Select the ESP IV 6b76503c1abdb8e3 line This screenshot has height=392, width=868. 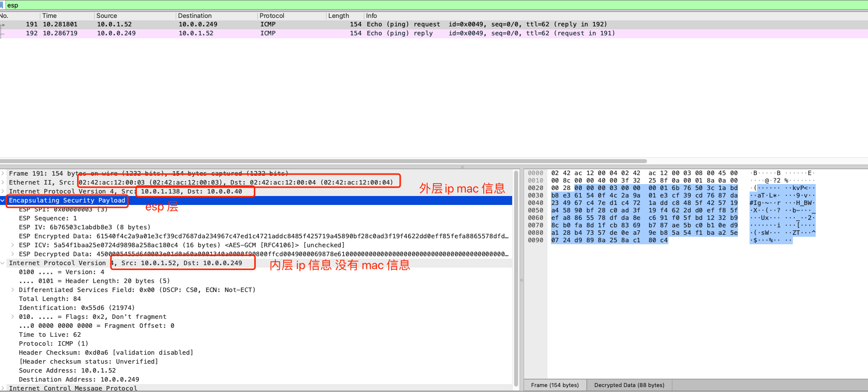point(85,227)
